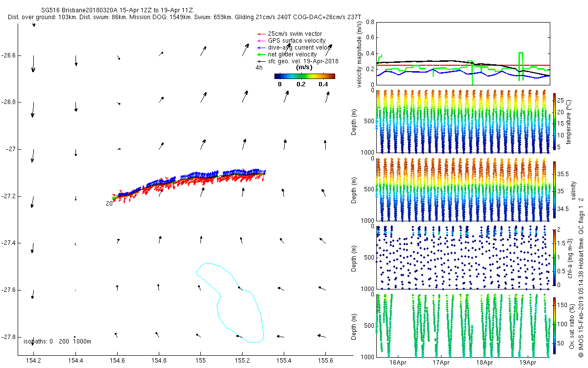The width and height of the screenshot is (588, 368).
Task: Click the Ox. sat. ratio colorbar
Action: click(555, 326)
